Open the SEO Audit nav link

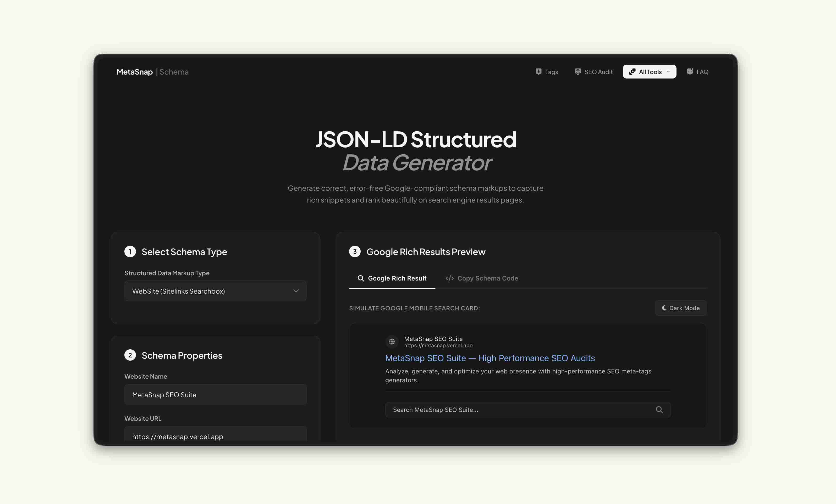593,72
